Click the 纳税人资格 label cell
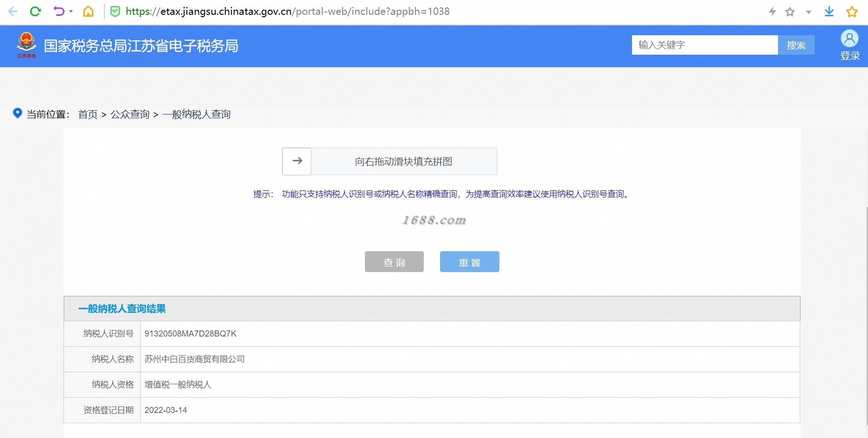 [102, 385]
